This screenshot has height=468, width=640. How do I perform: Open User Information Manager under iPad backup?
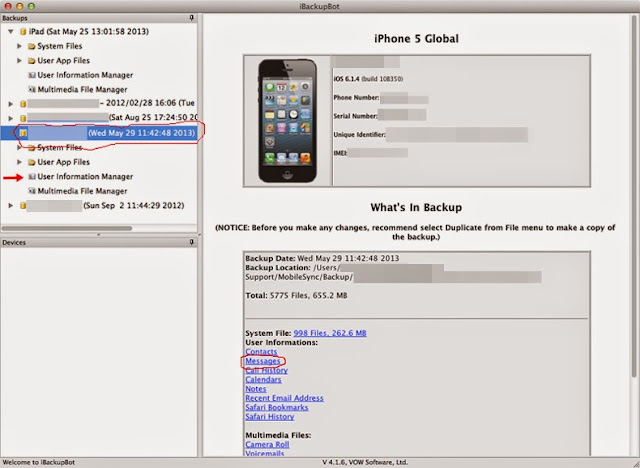click(x=85, y=75)
